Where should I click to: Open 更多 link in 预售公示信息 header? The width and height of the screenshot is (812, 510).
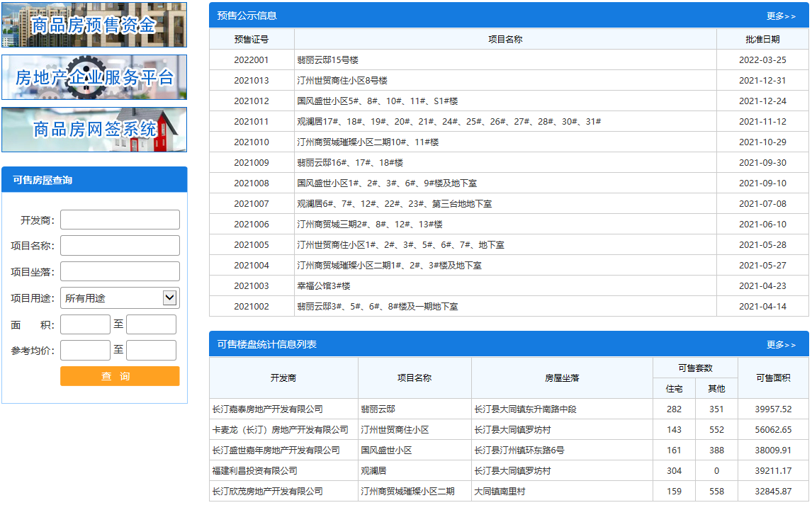[781, 16]
